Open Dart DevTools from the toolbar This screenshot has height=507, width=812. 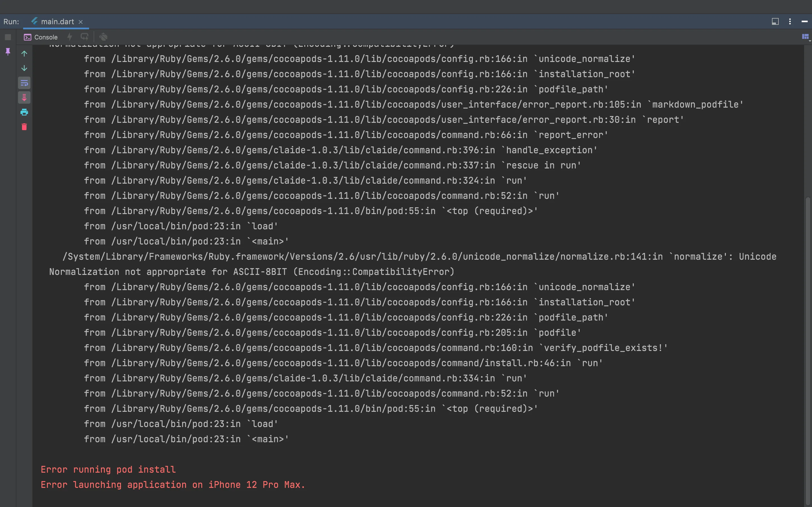point(104,37)
